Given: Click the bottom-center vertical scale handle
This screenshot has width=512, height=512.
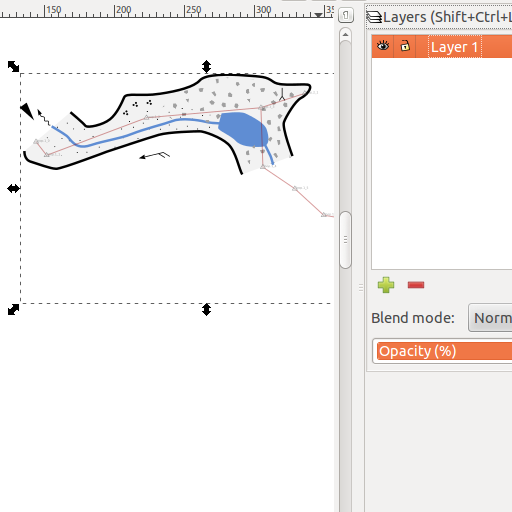Looking at the screenshot, I should 206,310.
